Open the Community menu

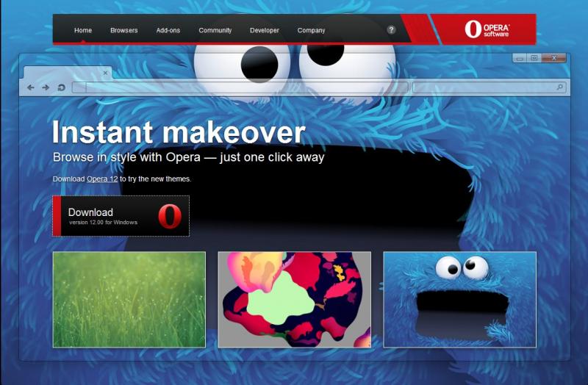215,30
